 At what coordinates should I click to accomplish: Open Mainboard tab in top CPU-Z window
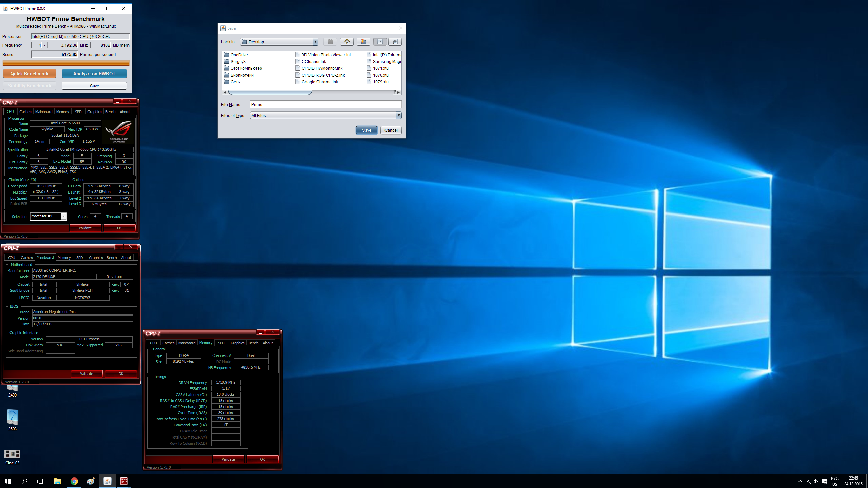[x=44, y=112]
